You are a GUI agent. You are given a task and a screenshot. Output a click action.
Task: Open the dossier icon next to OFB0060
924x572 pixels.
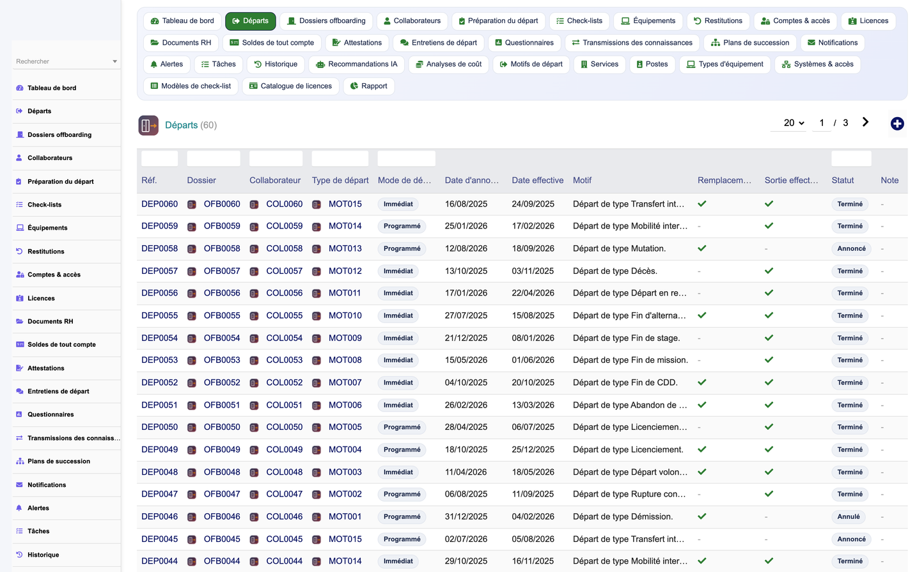[192, 205]
